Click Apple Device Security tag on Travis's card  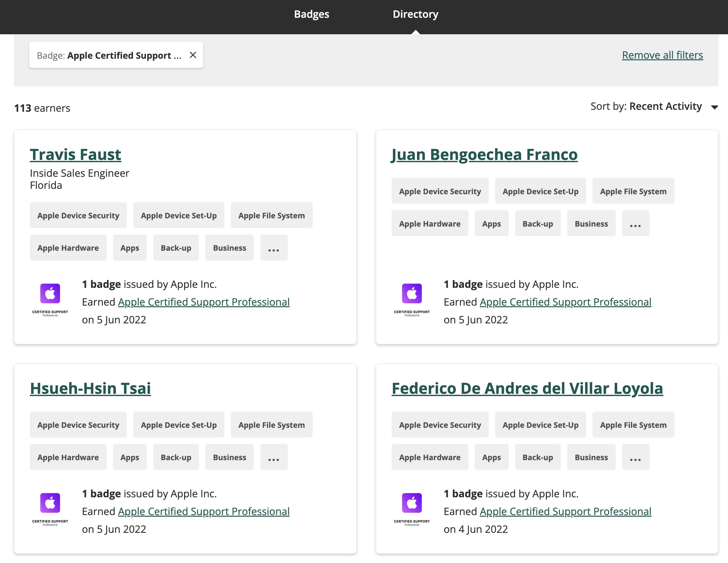click(x=78, y=215)
